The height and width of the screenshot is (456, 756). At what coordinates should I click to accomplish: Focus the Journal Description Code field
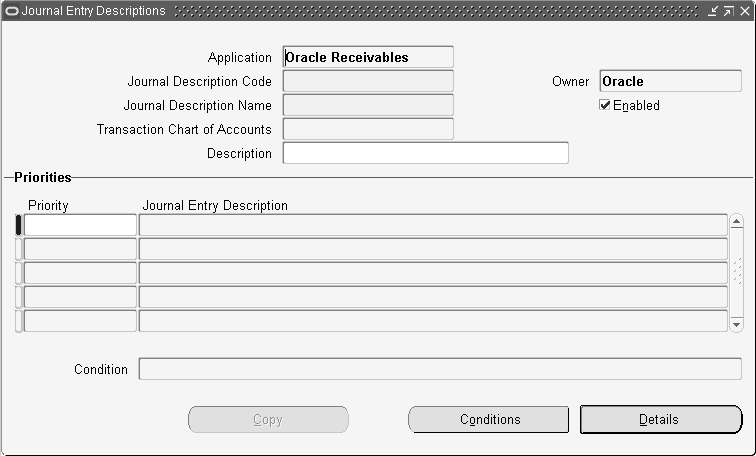368,81
